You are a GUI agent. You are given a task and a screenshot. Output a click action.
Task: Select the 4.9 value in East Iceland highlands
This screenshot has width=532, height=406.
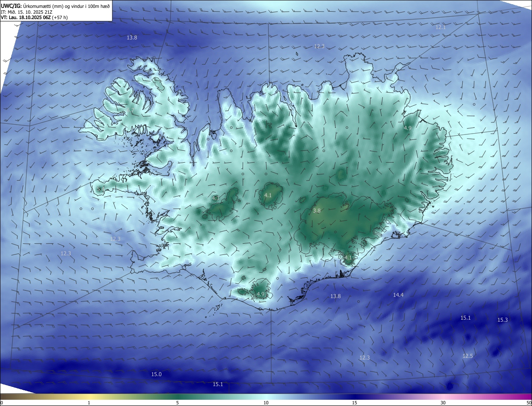tap(408, 128)
